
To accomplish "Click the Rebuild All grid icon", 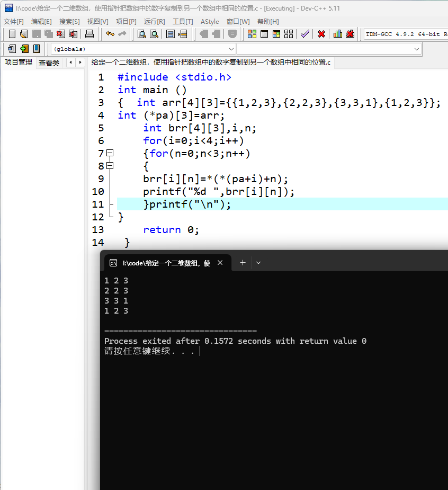I will (x=289, y=34).
